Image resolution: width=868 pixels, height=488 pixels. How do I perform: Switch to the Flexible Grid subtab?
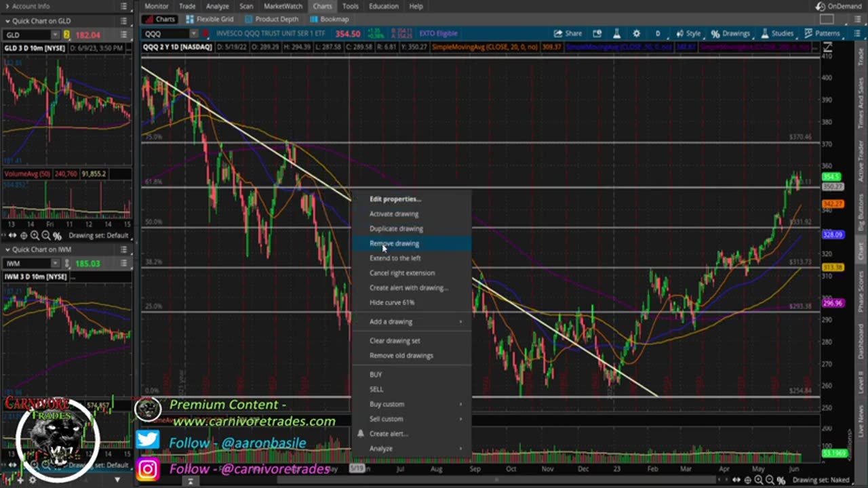point(210,20)
